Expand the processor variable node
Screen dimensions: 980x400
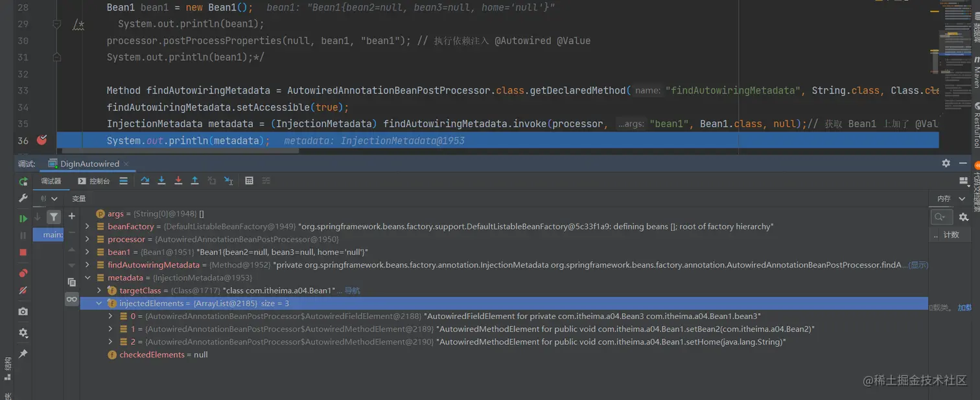coord(87,239)
